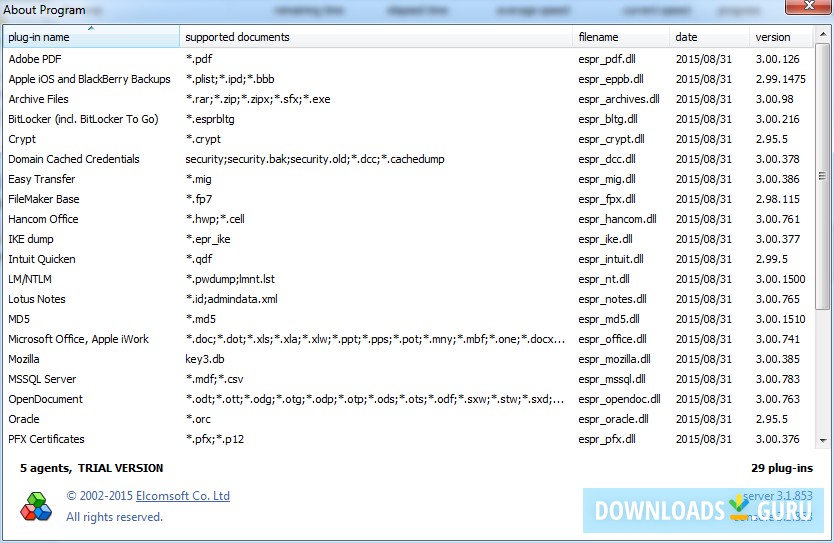Select the Crypt plug-in row

[408, 139]
